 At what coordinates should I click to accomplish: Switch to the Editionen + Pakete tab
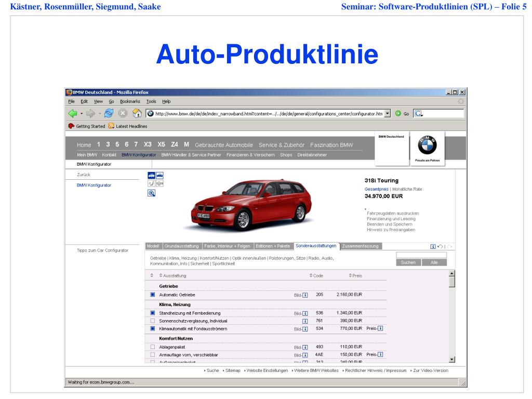click(273, 246)
